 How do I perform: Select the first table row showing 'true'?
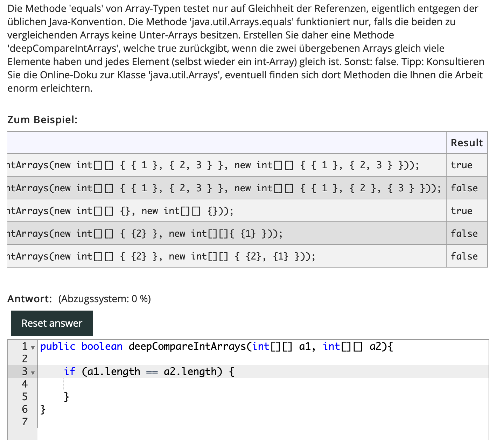point(227,165)
